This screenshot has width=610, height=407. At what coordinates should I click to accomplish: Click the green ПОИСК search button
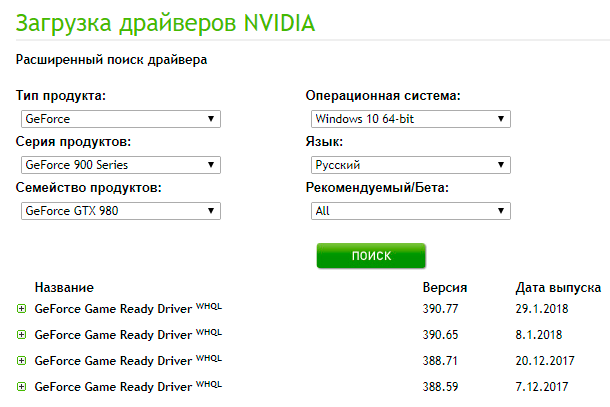click(x=371, y=256)
